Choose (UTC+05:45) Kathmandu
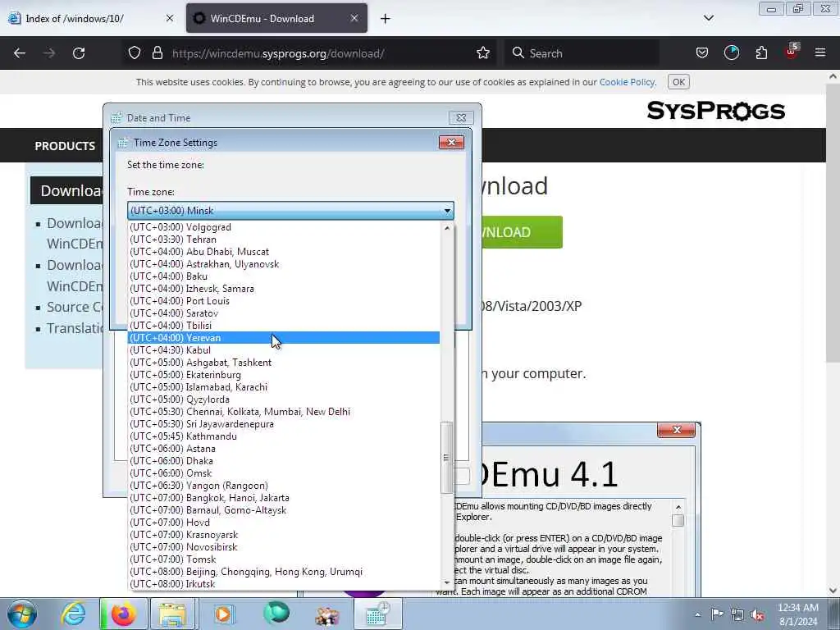840x630 pixels. pos(283,436)
